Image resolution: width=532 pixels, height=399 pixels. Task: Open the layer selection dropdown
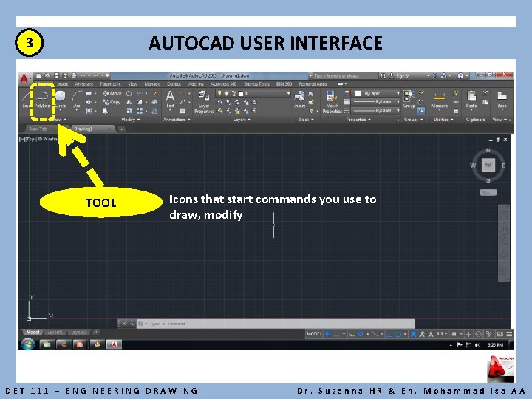click(x=253, y=93)
